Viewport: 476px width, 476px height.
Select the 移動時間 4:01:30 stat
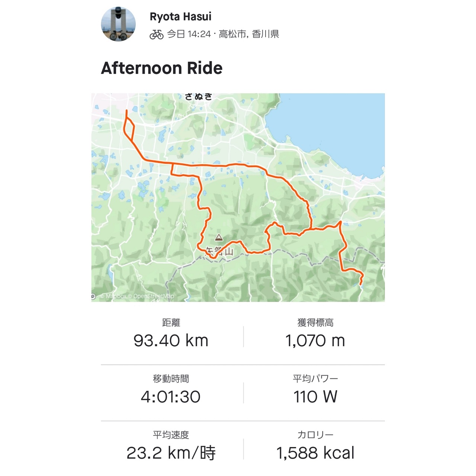click(x=171, y=389)
